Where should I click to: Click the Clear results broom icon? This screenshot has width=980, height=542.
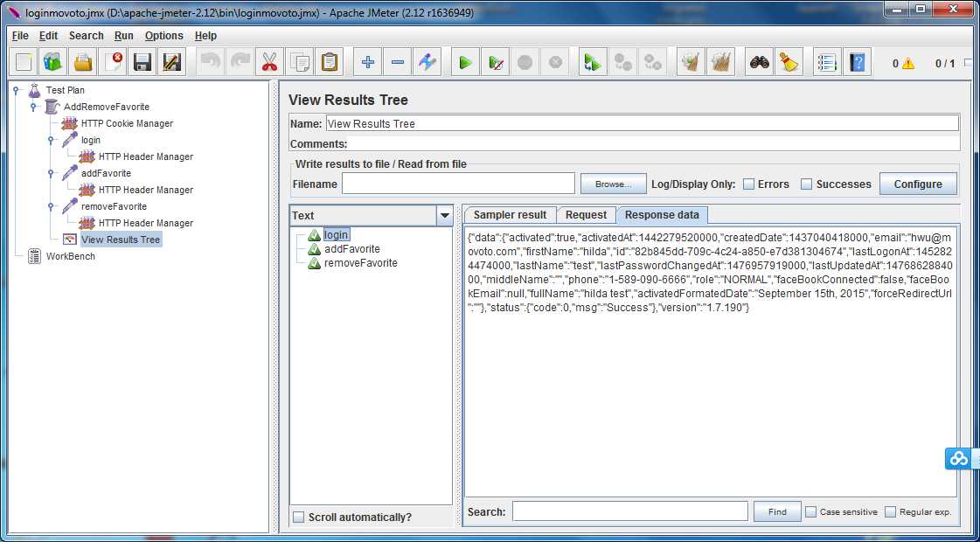point(692,63)
